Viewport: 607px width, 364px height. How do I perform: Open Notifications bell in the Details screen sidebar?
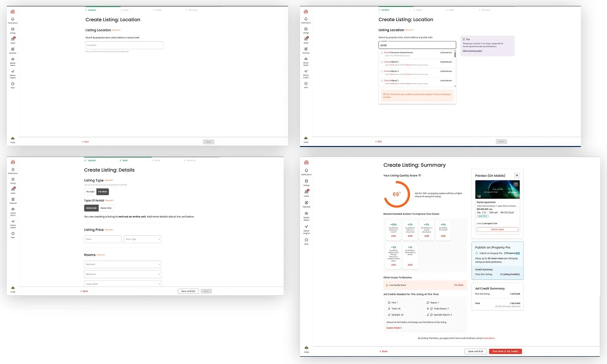pos(13,170)
